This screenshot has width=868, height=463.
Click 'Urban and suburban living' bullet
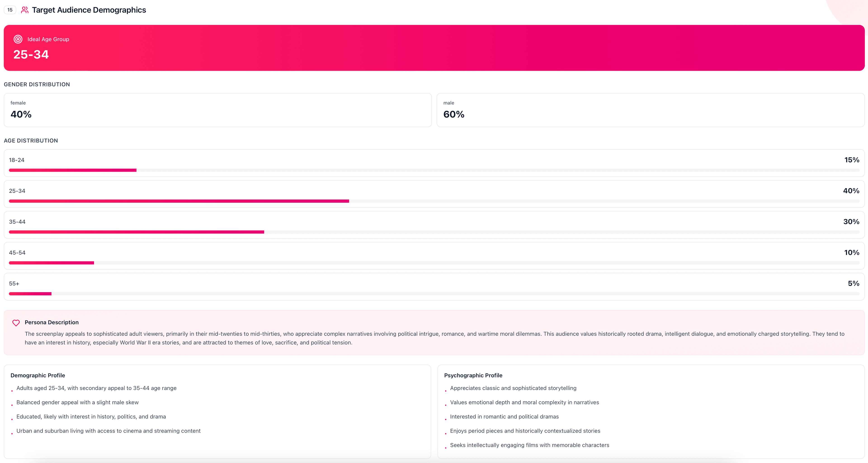click(108, 431)
